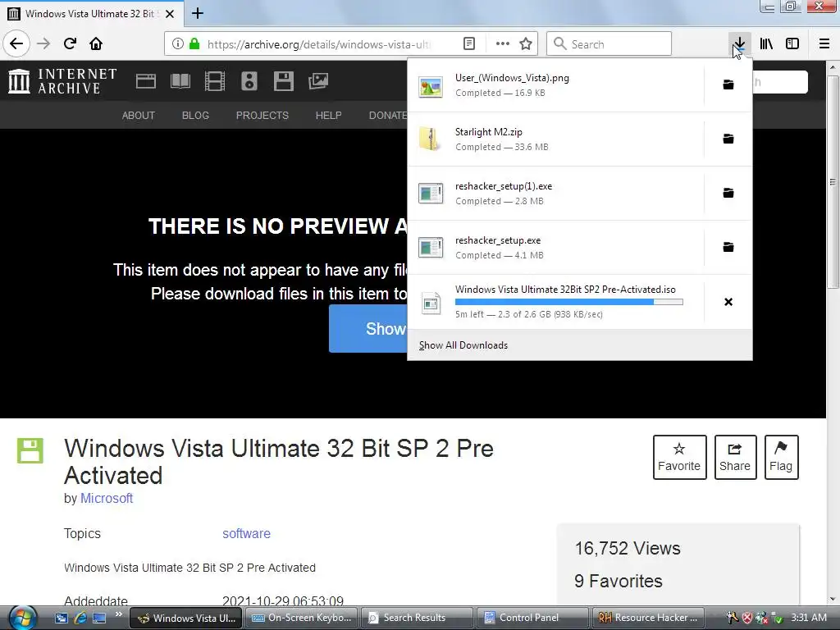The height and width of the screenshot is (630, 840).
Task: Open the HELP menu item
Action: (x=328, y=115)
